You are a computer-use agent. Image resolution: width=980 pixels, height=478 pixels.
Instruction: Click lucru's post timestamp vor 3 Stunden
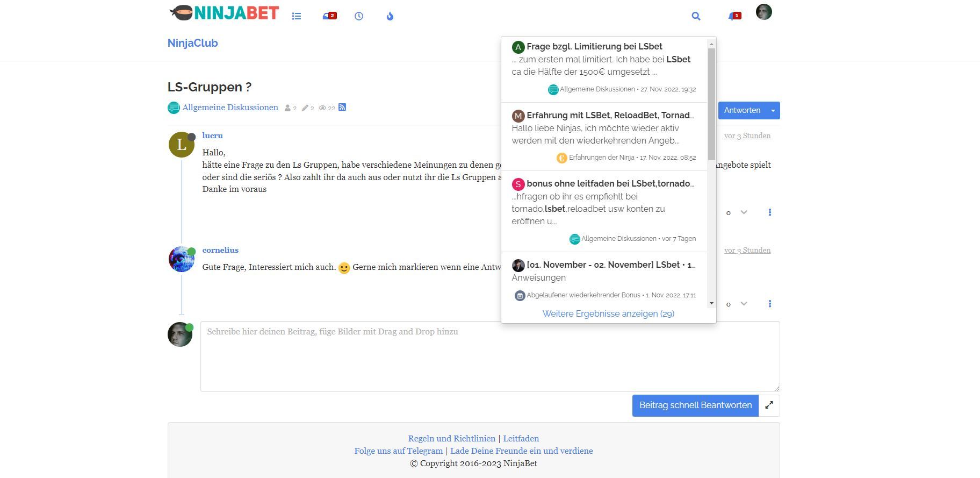point(747,135)
